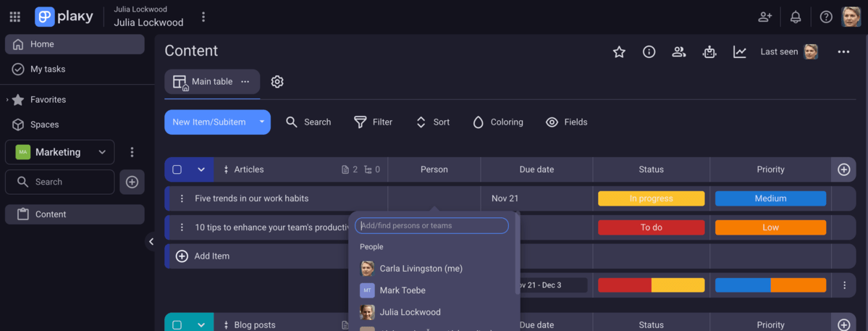868x331 pixels.
Task: Open board more options ellipsis
Action: tap(843, 52)
